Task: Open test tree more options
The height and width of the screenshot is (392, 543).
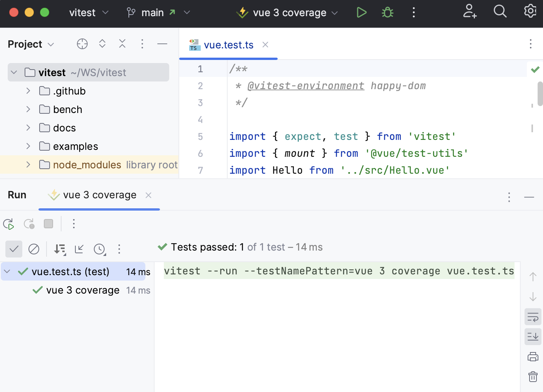Action: point(119,249)
